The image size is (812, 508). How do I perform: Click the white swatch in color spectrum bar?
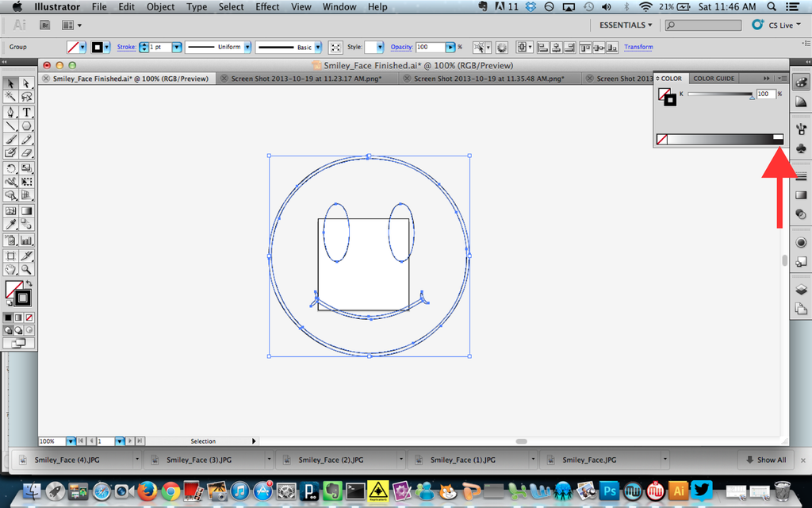(x=778, y=137)
